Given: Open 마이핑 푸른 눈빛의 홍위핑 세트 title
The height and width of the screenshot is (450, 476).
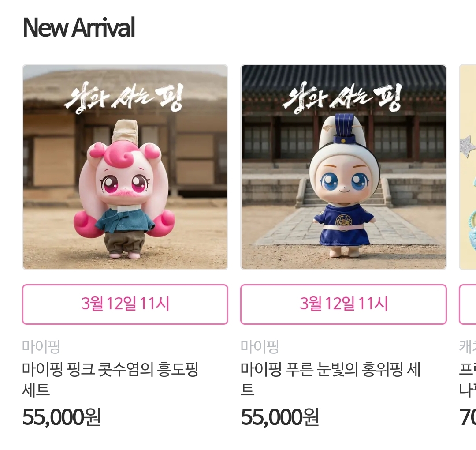Looking at the screenshot, I should [x=331, y=379].
